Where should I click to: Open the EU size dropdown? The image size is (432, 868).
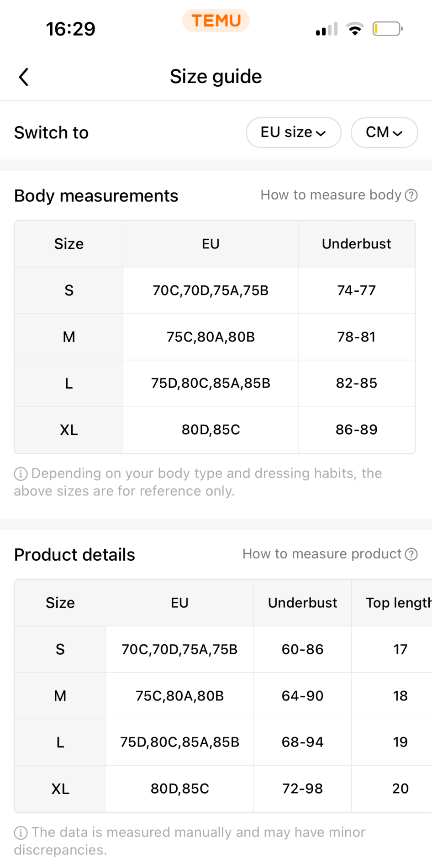click(x=293, y=132)
